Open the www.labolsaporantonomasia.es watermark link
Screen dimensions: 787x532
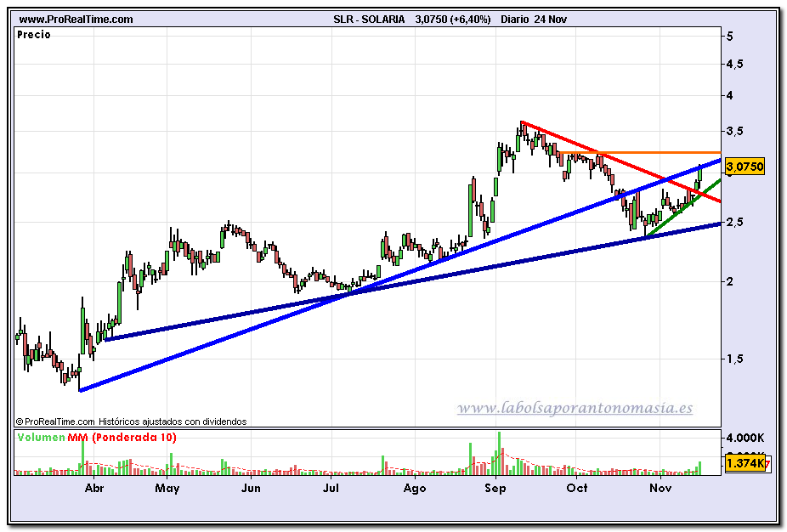point(575,409)
